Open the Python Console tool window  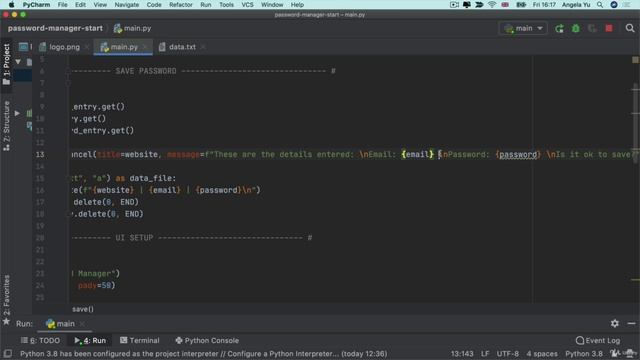point(207,340)
